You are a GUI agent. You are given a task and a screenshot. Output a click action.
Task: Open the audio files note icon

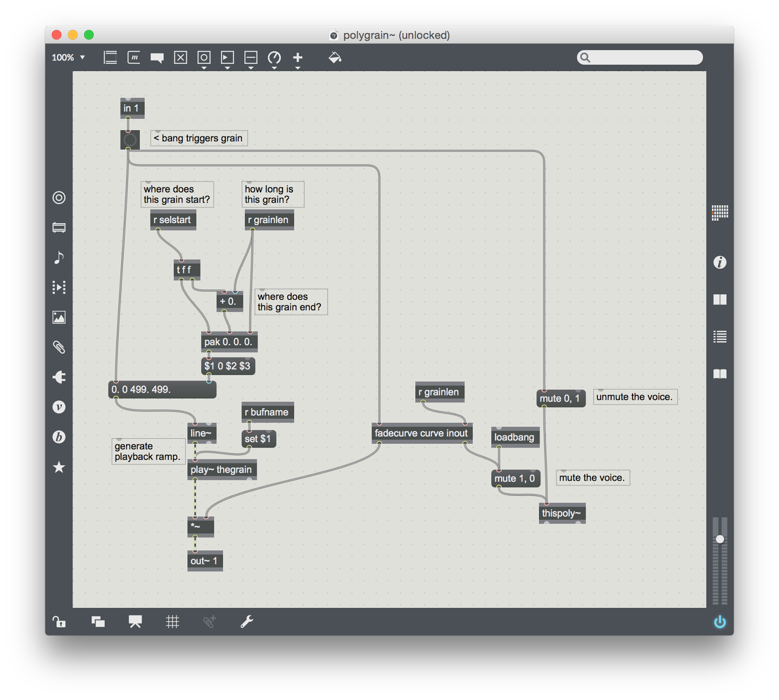tap(59, 257)
